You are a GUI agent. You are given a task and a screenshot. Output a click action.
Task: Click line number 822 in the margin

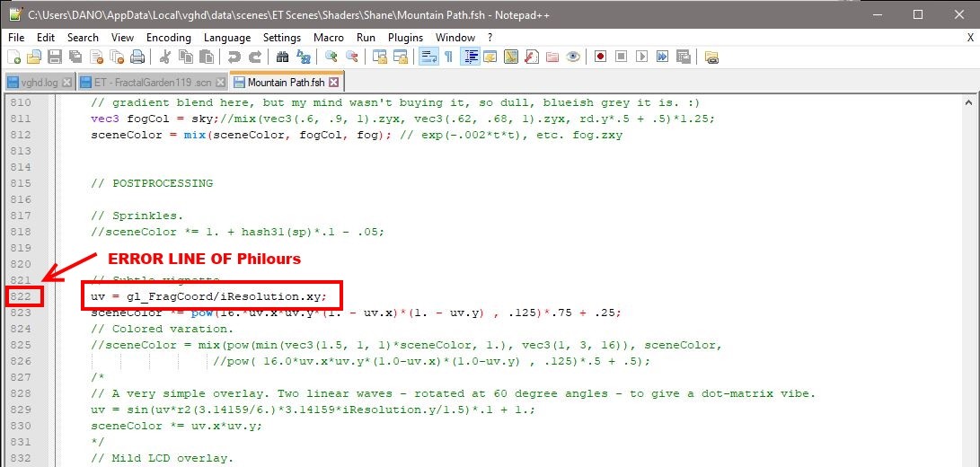click(20, 296)
